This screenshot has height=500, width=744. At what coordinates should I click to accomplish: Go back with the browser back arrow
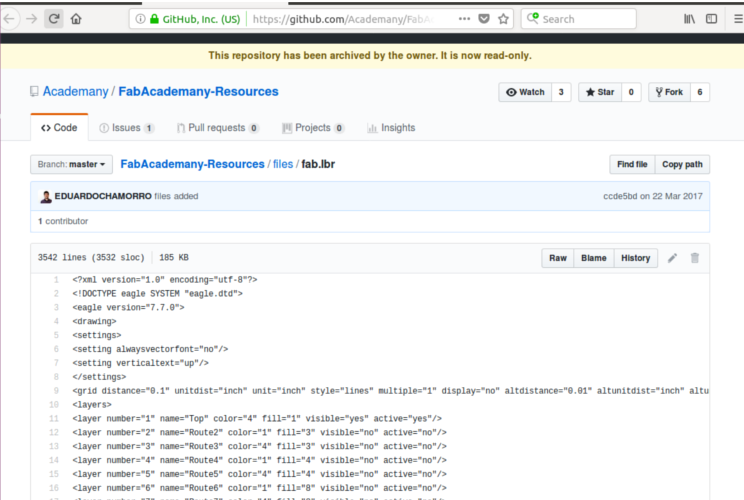pyautogui.click(x=9, y=19)
